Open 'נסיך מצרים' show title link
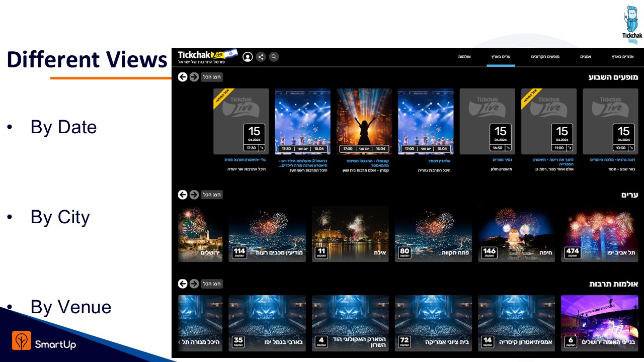This screenshot has height=362, width=644. (502, 160)
